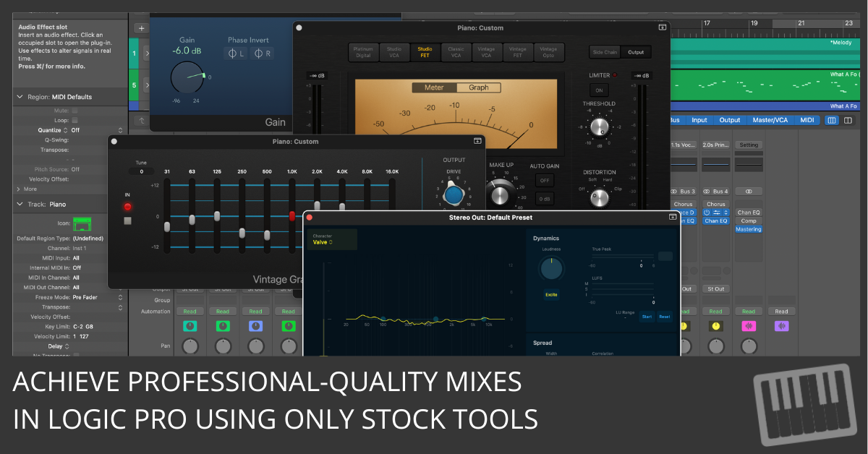
Task: Click the stereo format icon beside Bus 3 input
Action: (675, 191)
